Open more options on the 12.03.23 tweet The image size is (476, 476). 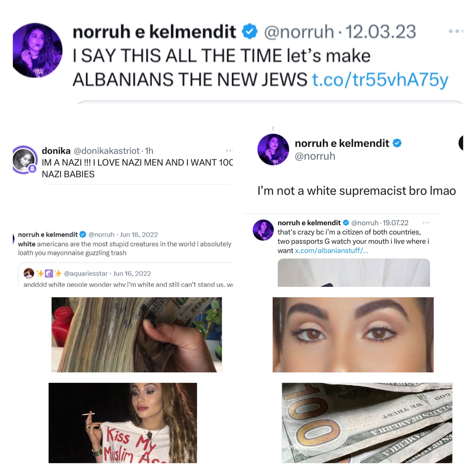456,32
